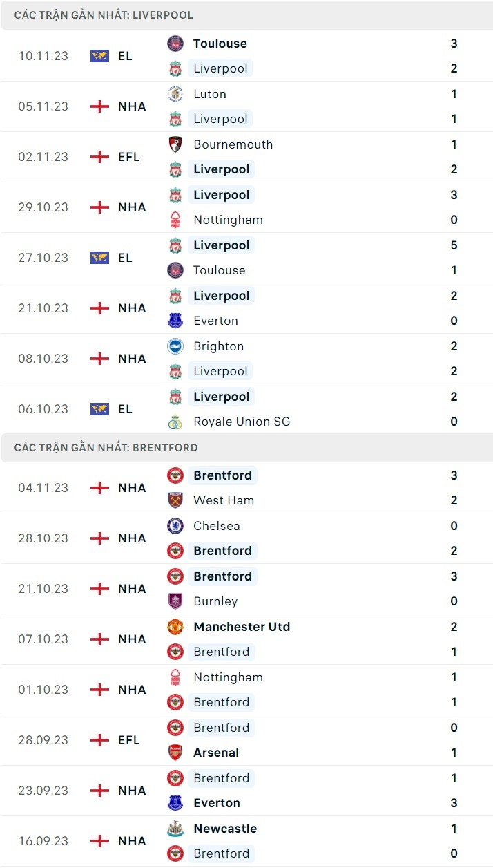Open the Newcastle team name link

pyautogui.click(x=225, y=829)
